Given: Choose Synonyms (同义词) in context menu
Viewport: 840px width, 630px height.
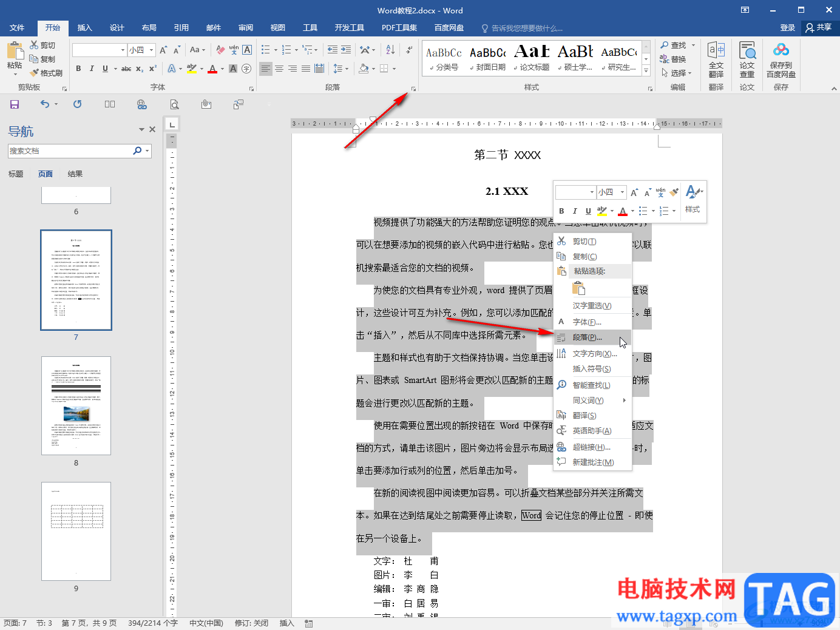Looking at the screenshot, I should pyautogui.click(x=593, y=401).
